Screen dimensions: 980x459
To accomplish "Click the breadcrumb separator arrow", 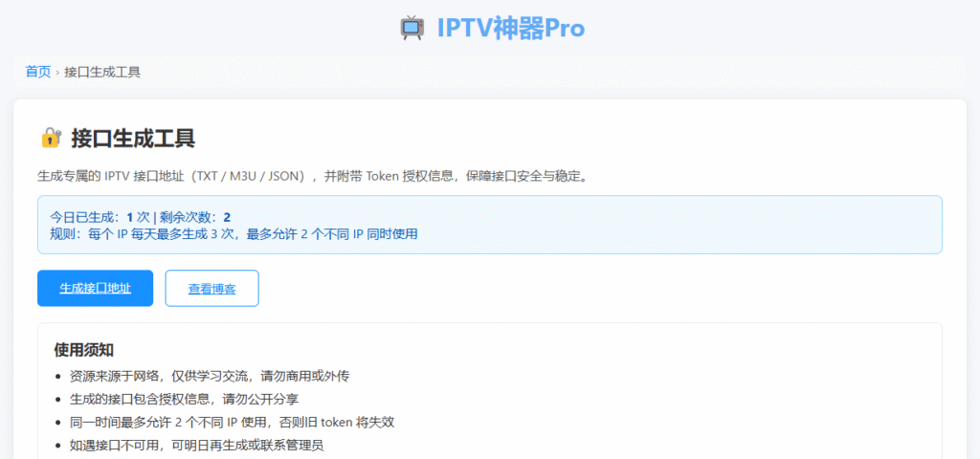I will click(57, 73).
